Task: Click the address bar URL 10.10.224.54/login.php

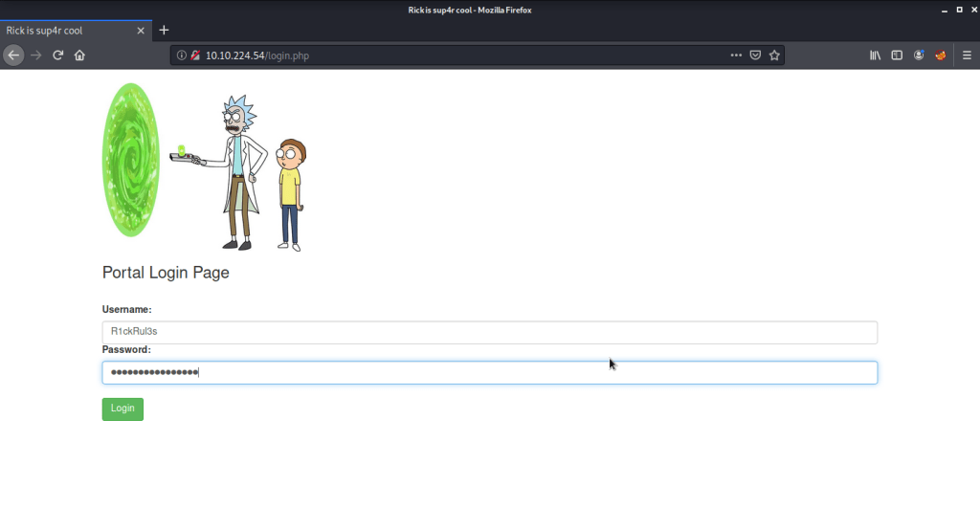Action: (257, 55)
